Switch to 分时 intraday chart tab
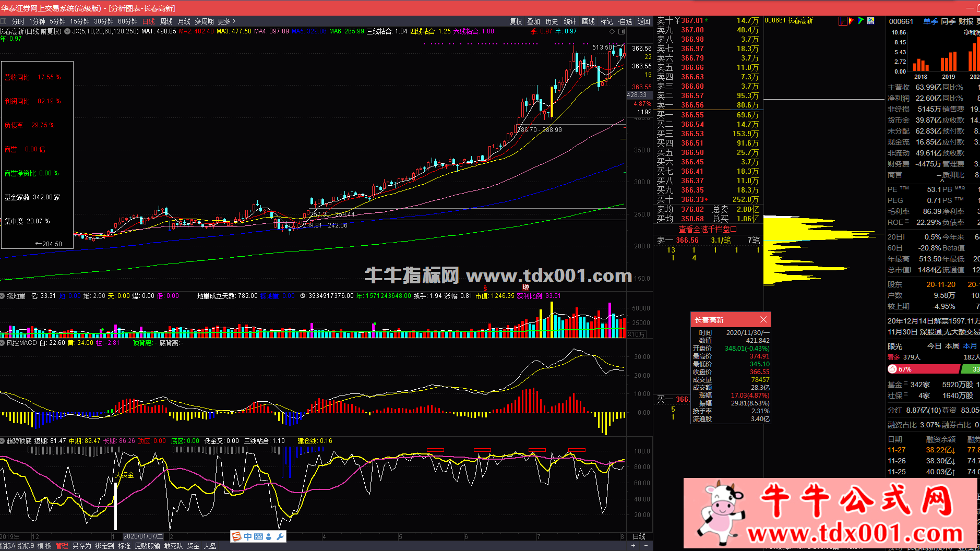Image resolution: width=980 pixels, height=551 pixels. pos(18,21)
